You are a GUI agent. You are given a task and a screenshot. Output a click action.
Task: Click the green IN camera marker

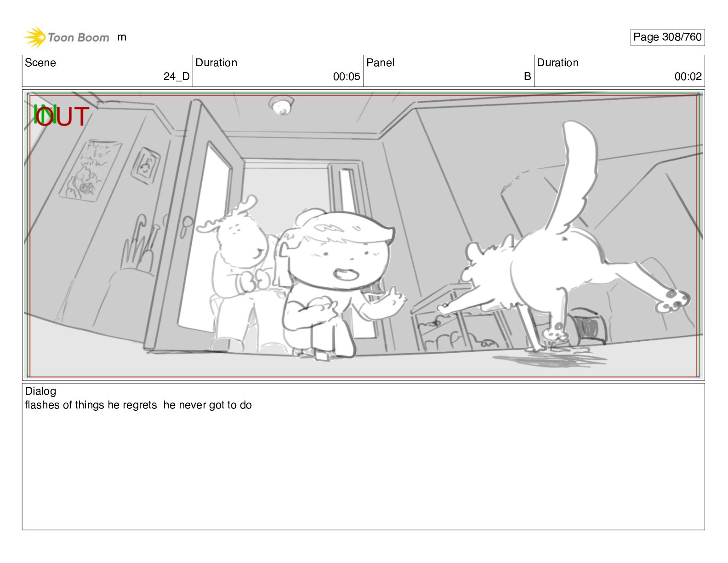pyautogui.click(x=45, y=115)
